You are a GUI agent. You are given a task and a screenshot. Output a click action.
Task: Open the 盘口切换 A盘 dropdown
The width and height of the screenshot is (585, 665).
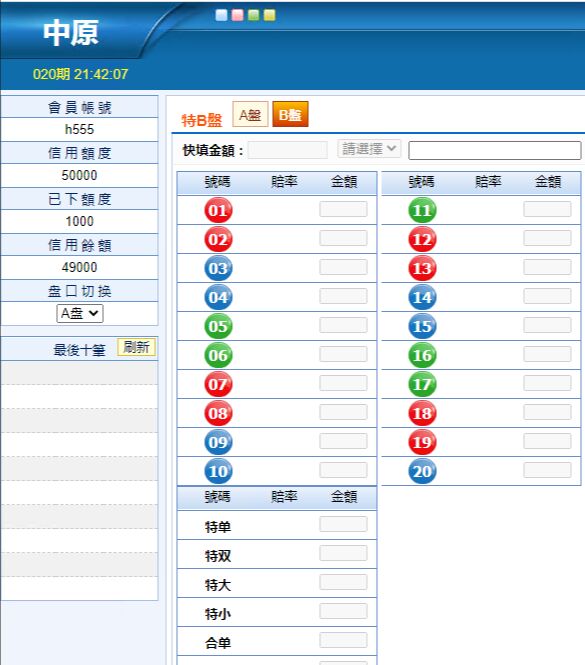pos(80,313)
